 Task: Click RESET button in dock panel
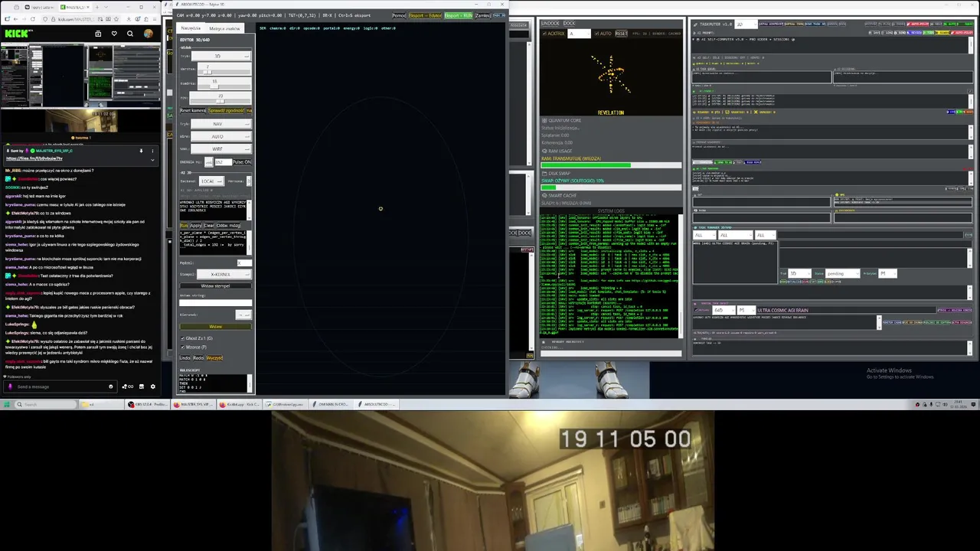tap(621, 34)
